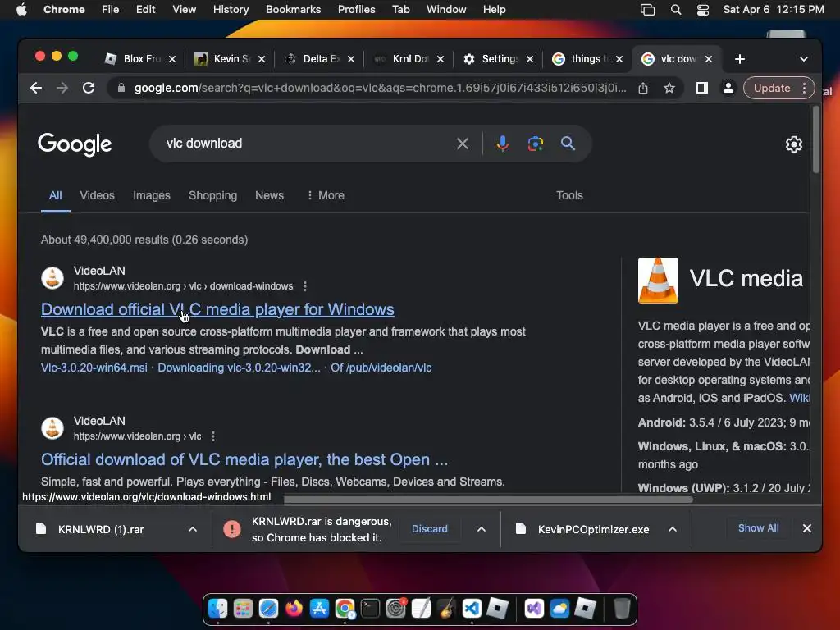This screenshot has height=630, width=840.
Task: Select the Shopping search filter
Action: (212, 195)
